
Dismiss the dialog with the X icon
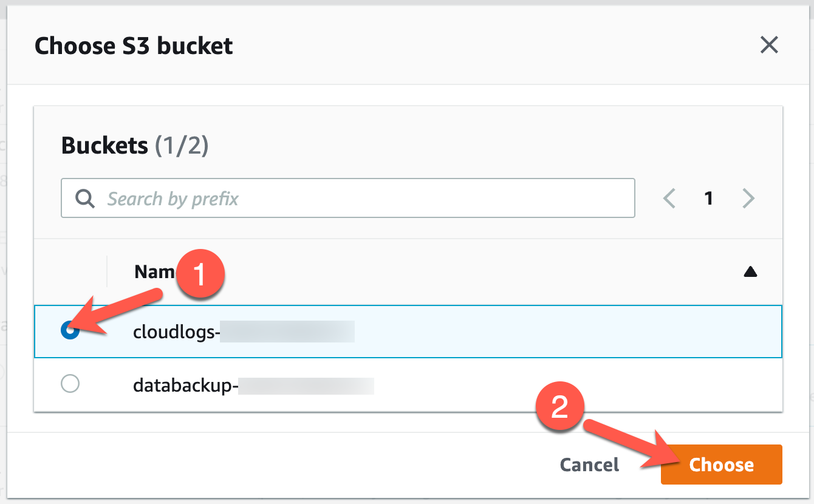pos(769,45)
